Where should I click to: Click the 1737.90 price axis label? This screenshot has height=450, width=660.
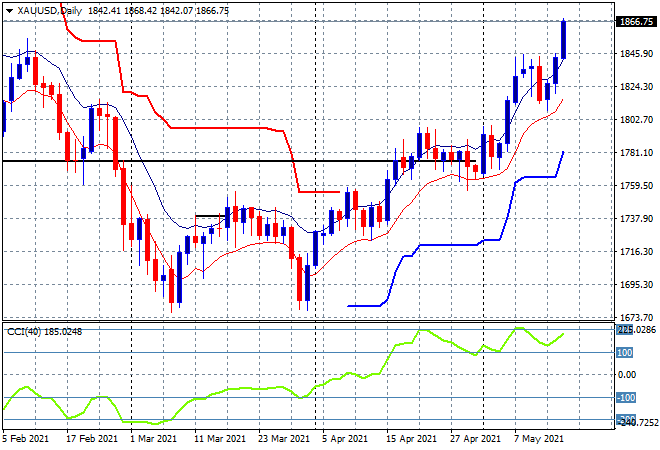coord(636,218)
